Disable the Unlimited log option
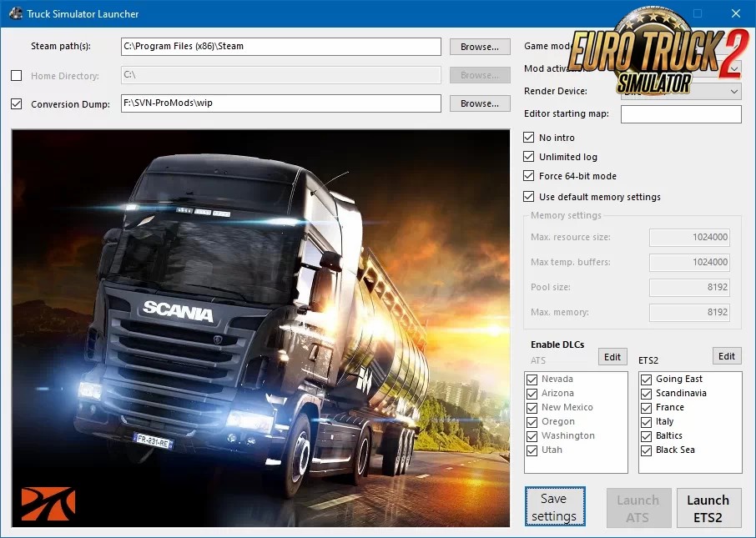 [x=529, y=156]
